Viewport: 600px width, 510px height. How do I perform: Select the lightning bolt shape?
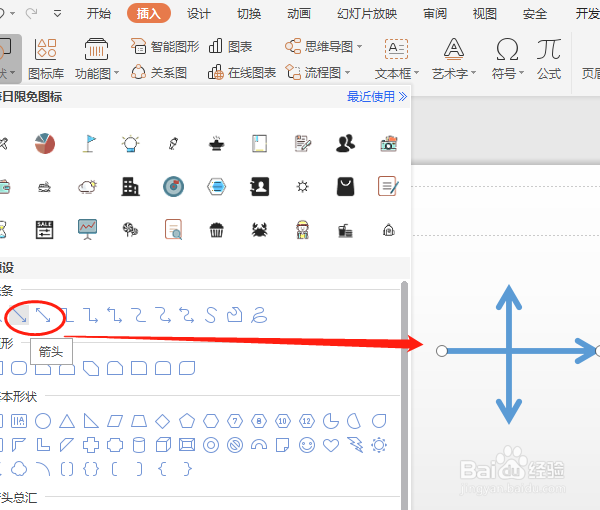click(x=355, y=445)
